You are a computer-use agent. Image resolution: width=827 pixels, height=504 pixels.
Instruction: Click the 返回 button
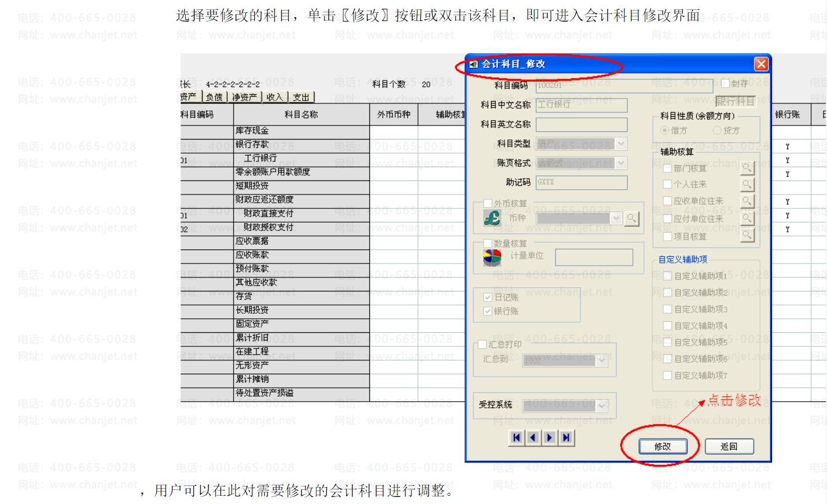click(729, 447)
